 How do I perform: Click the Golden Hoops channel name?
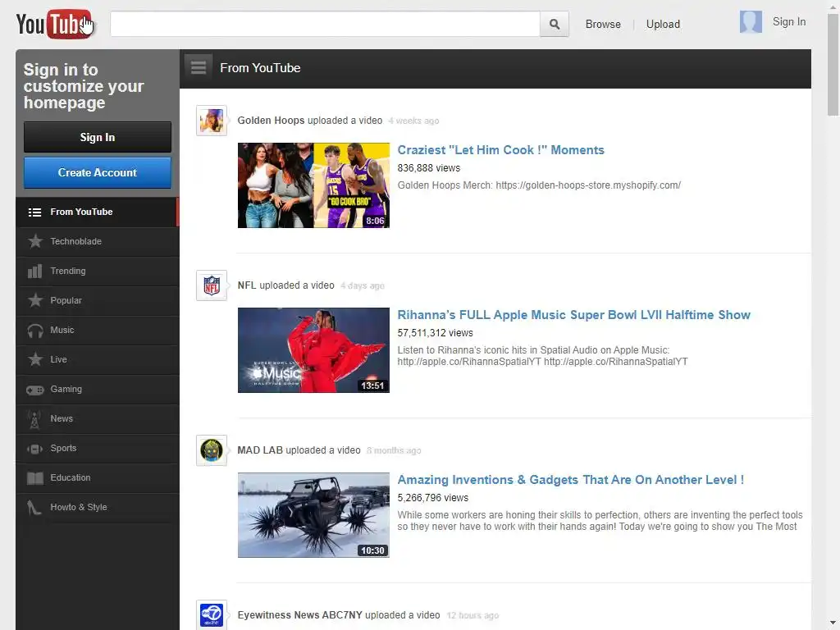tap(271, 121)
